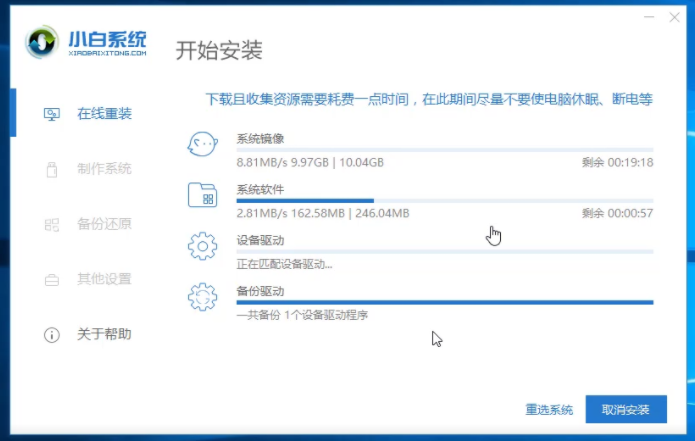Open the 在线重装 sidebar tab

pyautogui.click(x=104, y=114)
